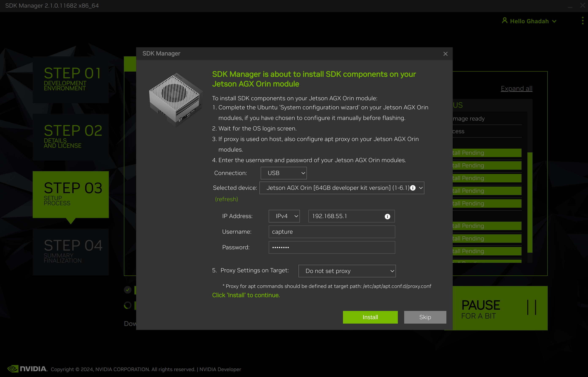The image size is (588, 377).
Task: Skip installing SDK components on the target
Action: [x=425, y=317]
